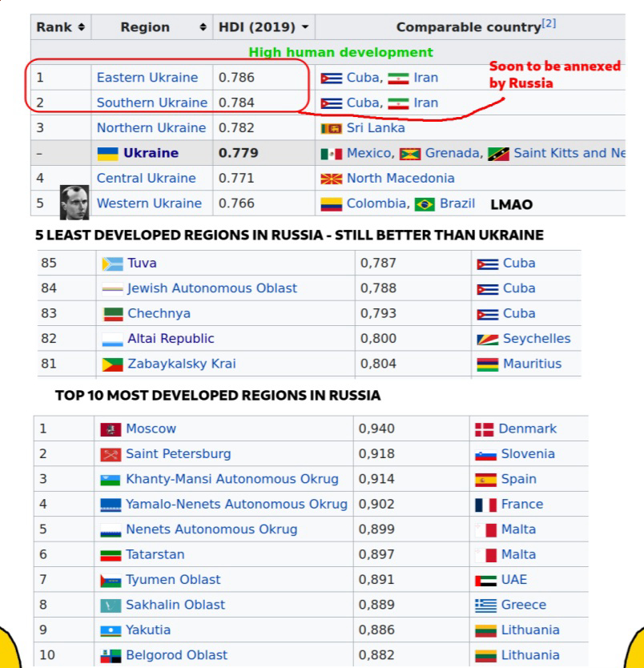Screen dimensions: 644x668
Task: Click the Zabaykalsky Krai flag icon
Action: (x=112, y=364)
